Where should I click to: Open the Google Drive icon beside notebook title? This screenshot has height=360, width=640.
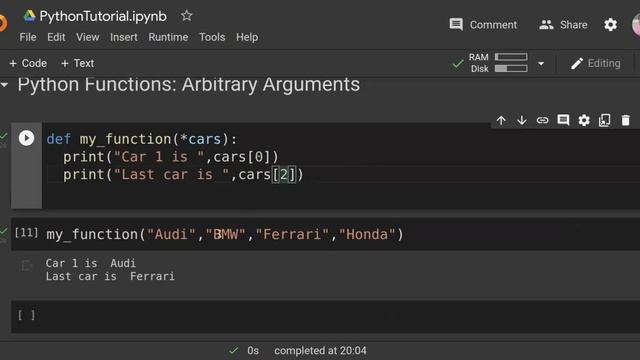tap(29, 16)
